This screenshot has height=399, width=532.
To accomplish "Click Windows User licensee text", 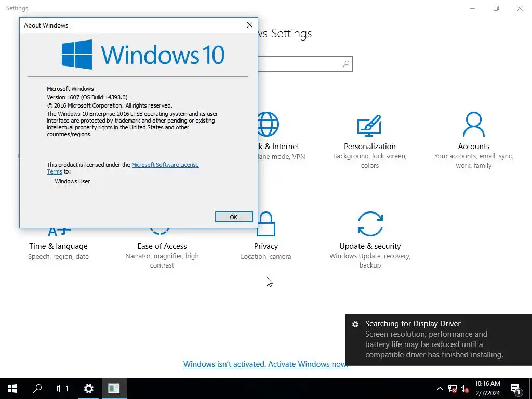I will pos(72,181).
